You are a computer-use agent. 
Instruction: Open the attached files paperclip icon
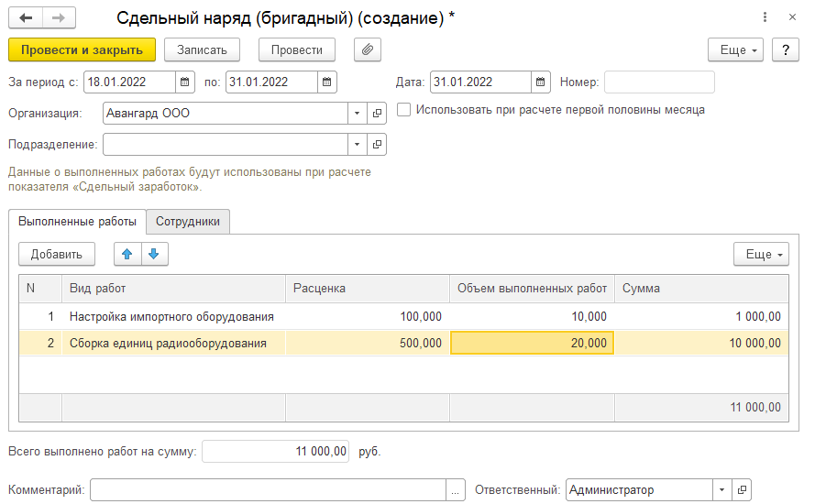pyautogui.click(x=367, y=49)
